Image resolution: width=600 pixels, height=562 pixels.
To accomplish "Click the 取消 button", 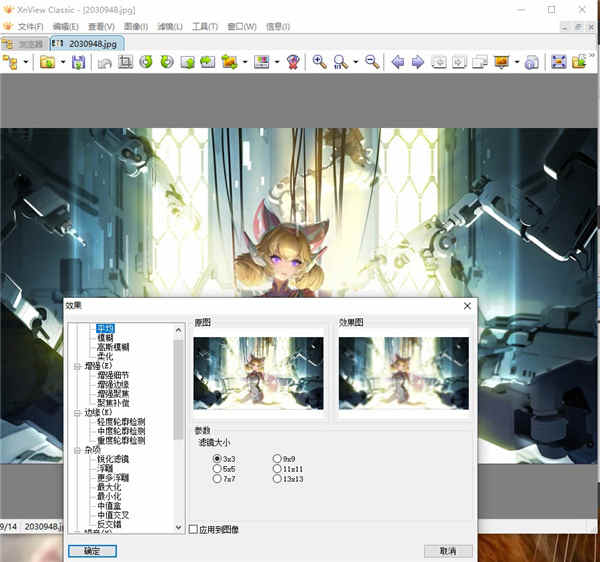I will (448, 551).
